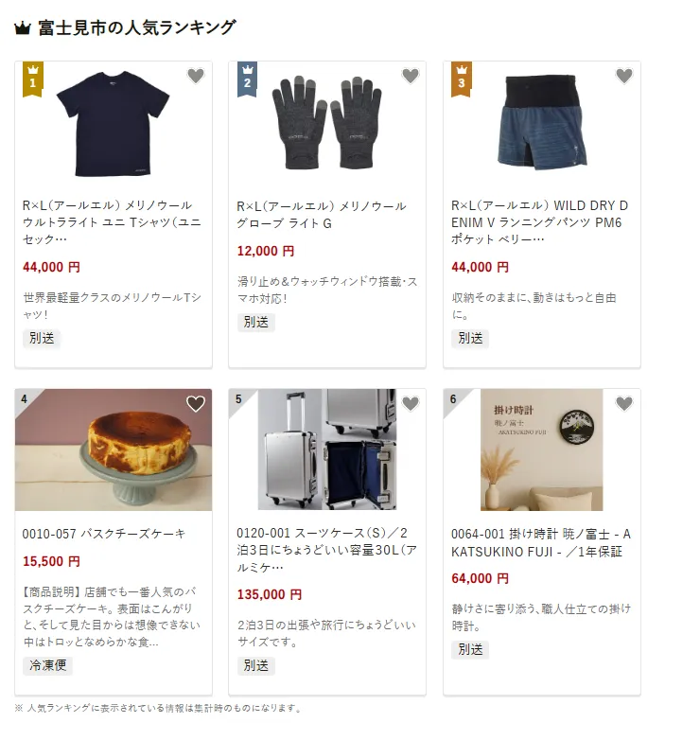Click heart icon on Basque cheesecake card
Viewport: 700px width, 740px height.
tap(196, 403)
